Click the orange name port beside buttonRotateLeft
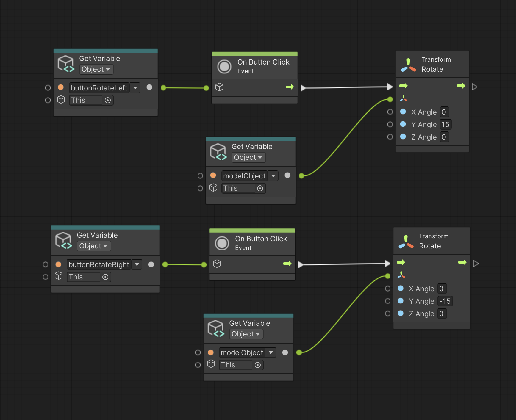Screen dimensions: 516x420 coord(61,87)
